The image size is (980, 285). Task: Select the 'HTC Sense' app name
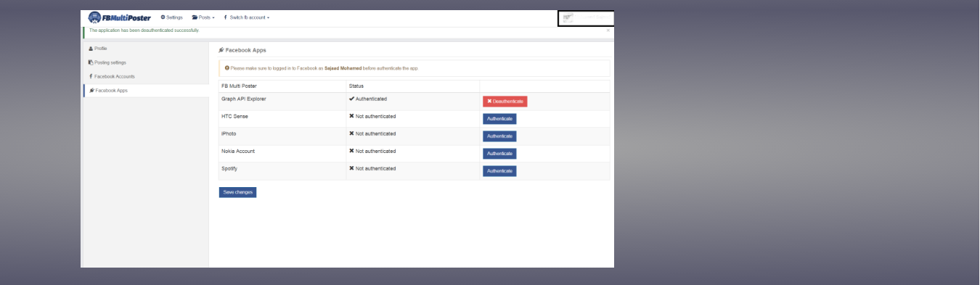point(234,116)
